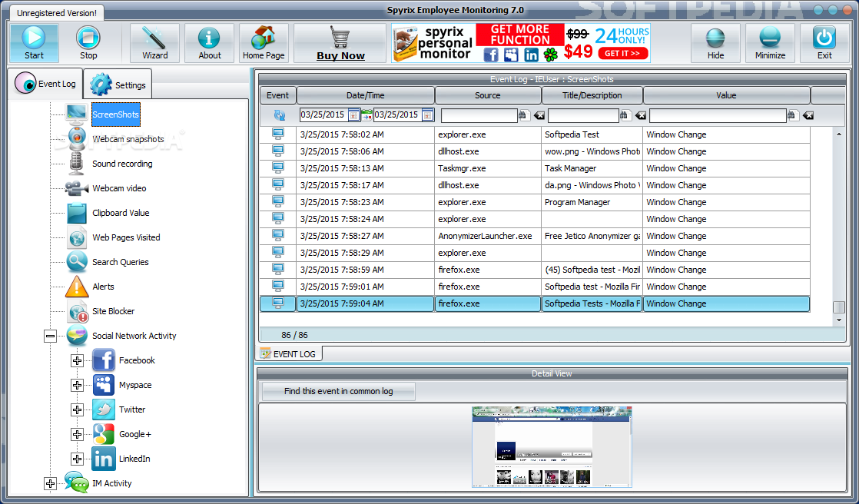Click the Buy Now cart button
This screenshot has height=504, width=859.
click(340, 43)
